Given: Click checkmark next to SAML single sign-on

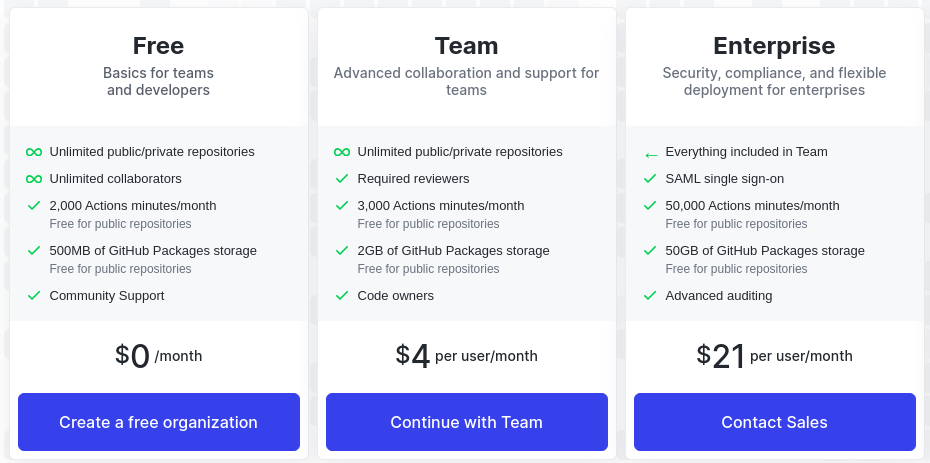Looking at the screenshot, I should tap(650, 178).
